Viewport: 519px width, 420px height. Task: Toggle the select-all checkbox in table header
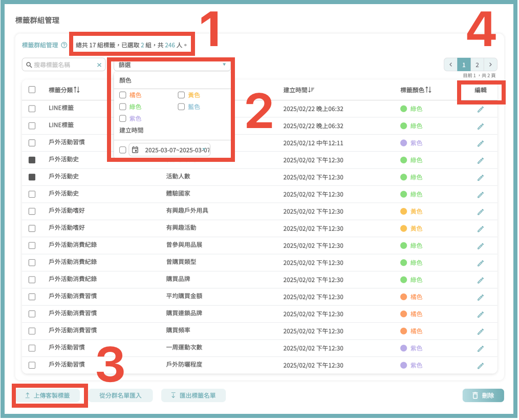pos(32,90)
